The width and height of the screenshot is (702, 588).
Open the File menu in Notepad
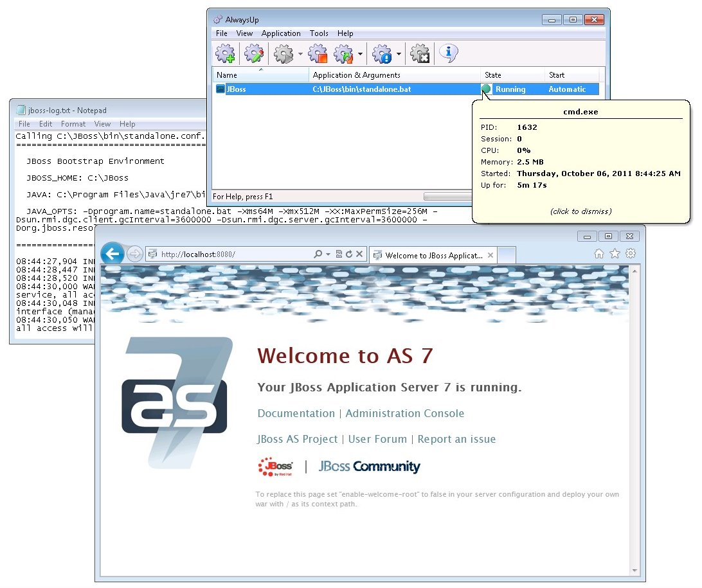(x=24, y=124)
